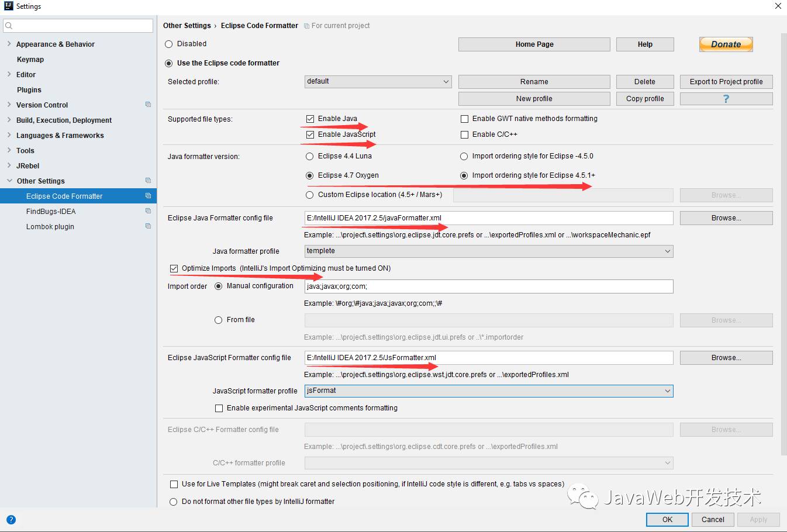Select the Disabled radio option

(x=169, y=44)
